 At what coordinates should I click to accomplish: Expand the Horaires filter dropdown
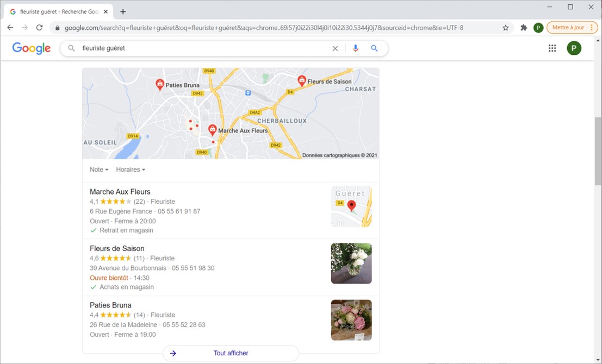131,170
